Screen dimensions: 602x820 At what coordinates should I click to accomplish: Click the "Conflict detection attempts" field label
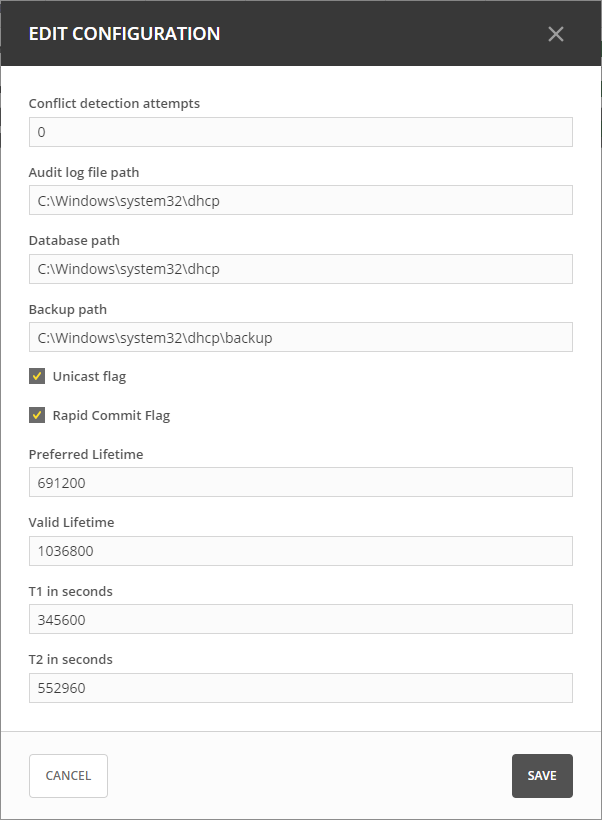(114, 103)
